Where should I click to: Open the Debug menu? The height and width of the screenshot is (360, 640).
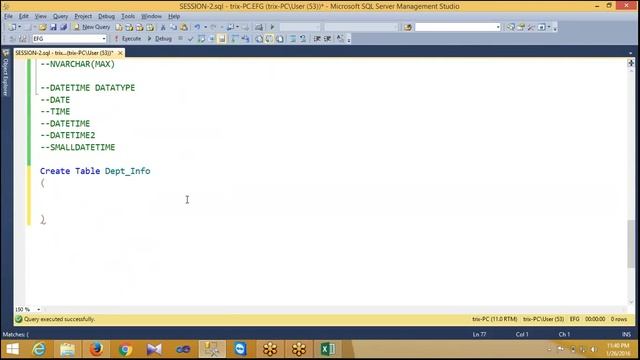(106, 16)
